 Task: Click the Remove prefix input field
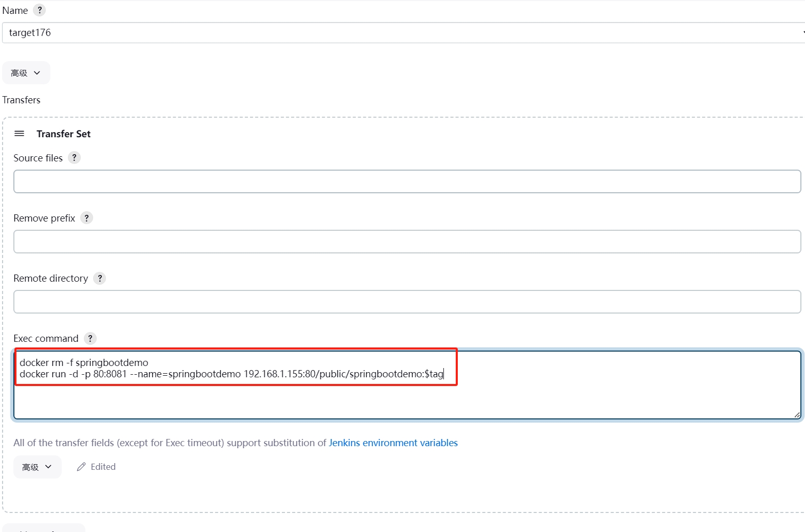tap(407, 242)
